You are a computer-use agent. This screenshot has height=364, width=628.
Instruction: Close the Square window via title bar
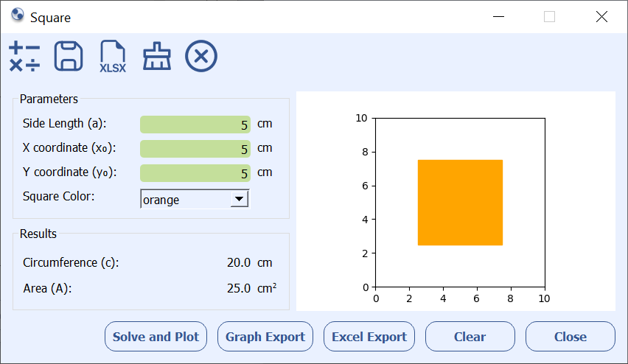tap(601, 17)
